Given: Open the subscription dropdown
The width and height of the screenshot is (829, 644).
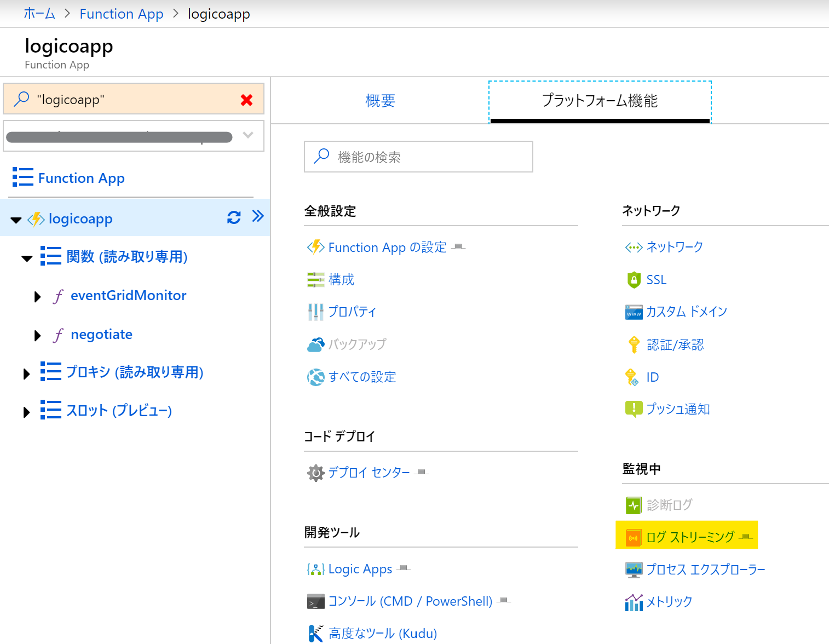Looking at the screenshot, I should pyautogui.click(x=247, y=135).
